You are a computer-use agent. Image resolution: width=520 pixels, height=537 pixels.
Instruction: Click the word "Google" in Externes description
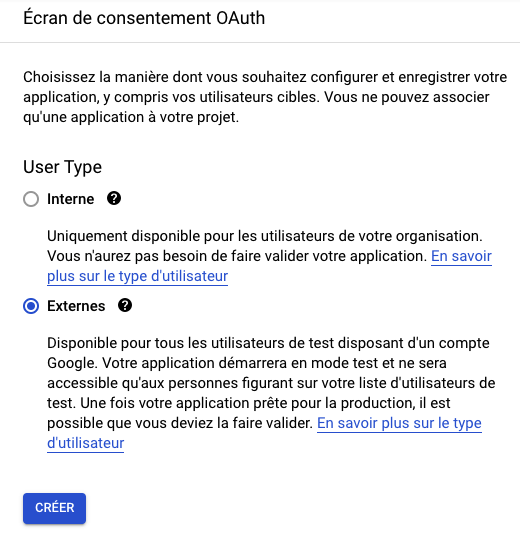pyautogui.click(x=72, y=363)
